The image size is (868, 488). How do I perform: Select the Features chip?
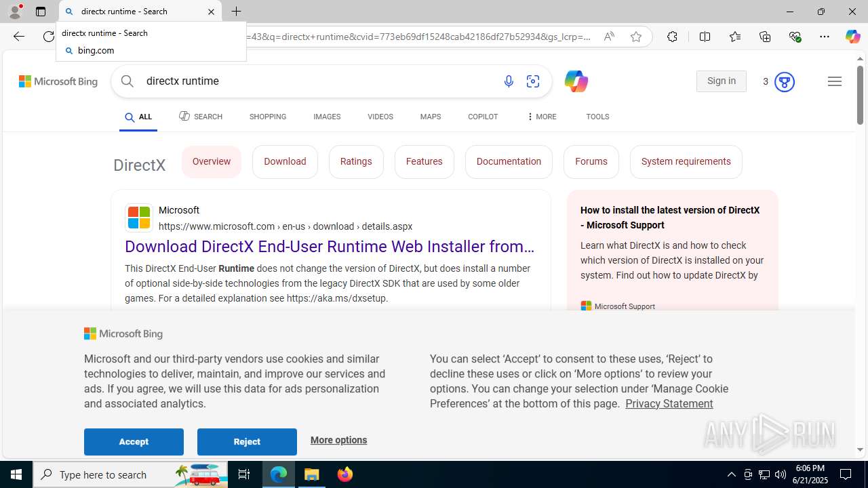pyautogui.click(x=425, y=162)
